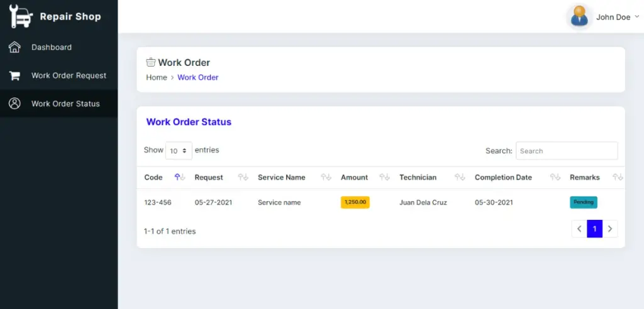This screenshot has height=309, width=644.
Task: Focus the Search input field
Action: click(x=567, y=151)
